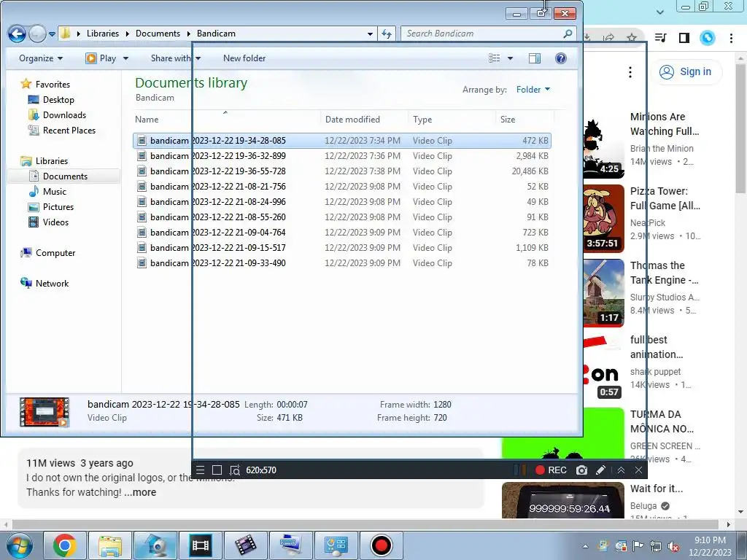Viewport: 747px width, 560px height.
Task: Select file bandicam 2023-12-22 21-09-15-517
Action: coord(341,248)
